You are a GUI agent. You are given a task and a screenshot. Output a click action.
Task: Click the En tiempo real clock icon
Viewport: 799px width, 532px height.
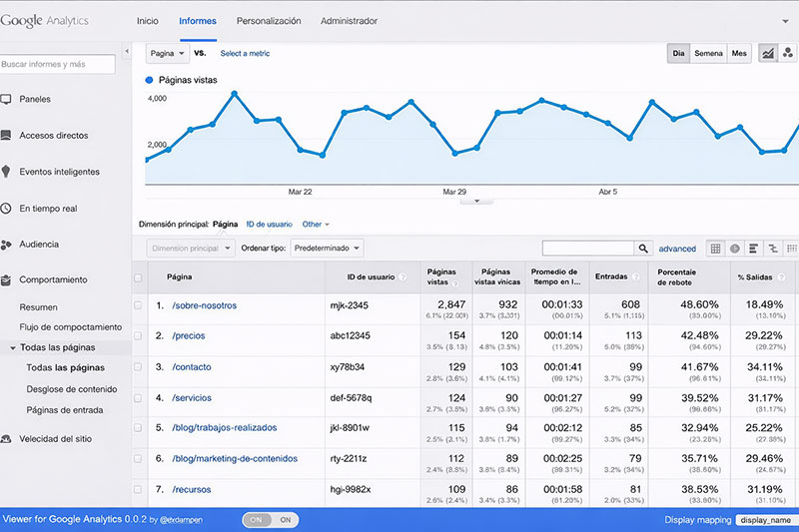(6, 208)
